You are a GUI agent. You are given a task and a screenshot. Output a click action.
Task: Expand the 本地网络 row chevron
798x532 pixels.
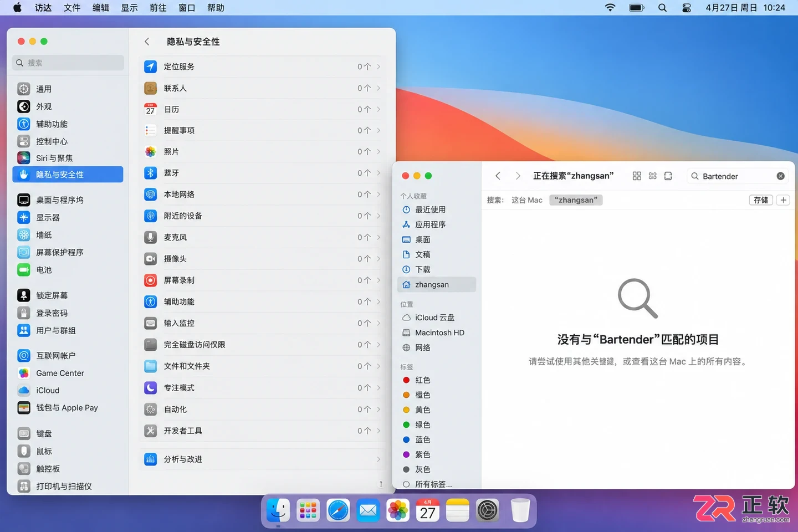(378, 195)
